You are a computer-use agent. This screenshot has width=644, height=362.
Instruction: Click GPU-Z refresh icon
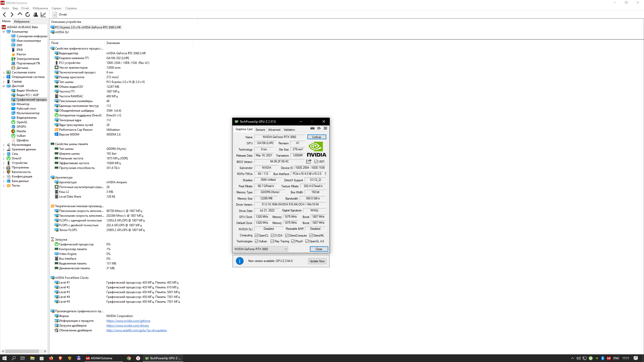pyautogui.click(x=319, y=128)
